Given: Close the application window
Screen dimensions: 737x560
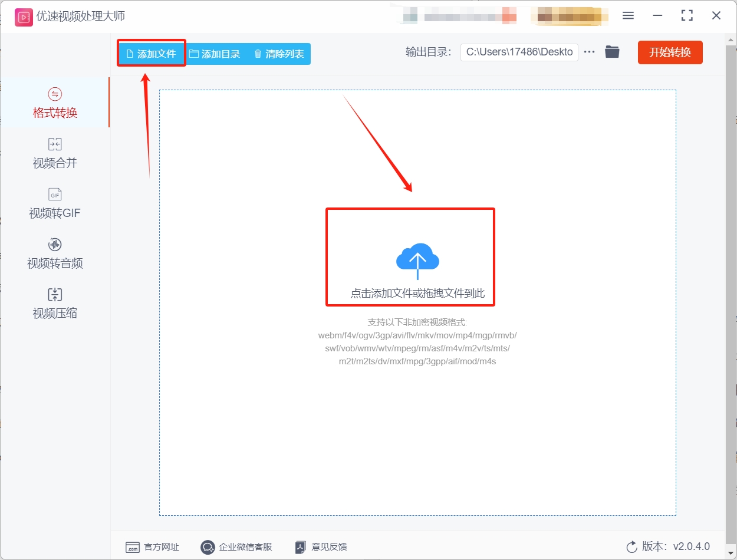Looking at the screenshot, I should pos(716,16).
